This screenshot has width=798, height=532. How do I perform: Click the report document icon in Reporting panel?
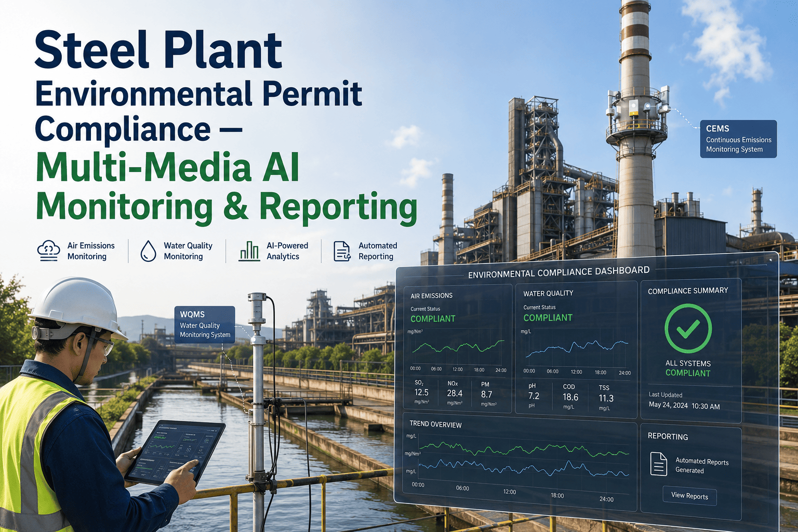pos(659,464)
